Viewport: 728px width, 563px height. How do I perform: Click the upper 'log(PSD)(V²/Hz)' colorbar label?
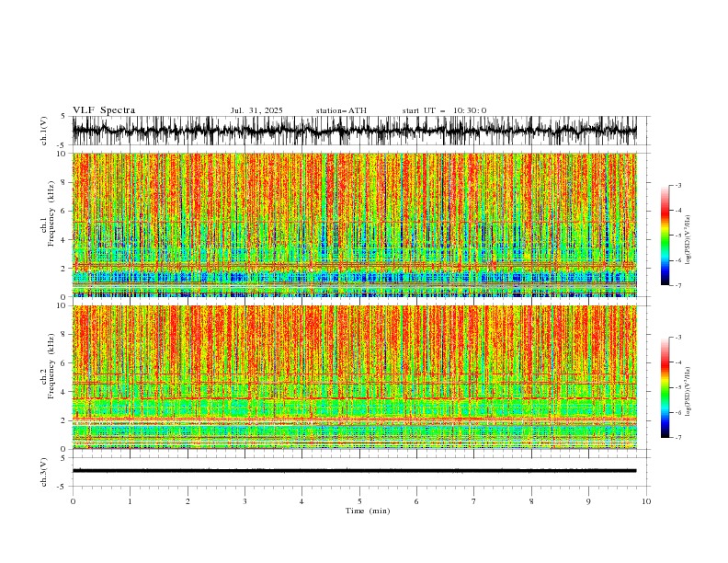coord(688,240)
